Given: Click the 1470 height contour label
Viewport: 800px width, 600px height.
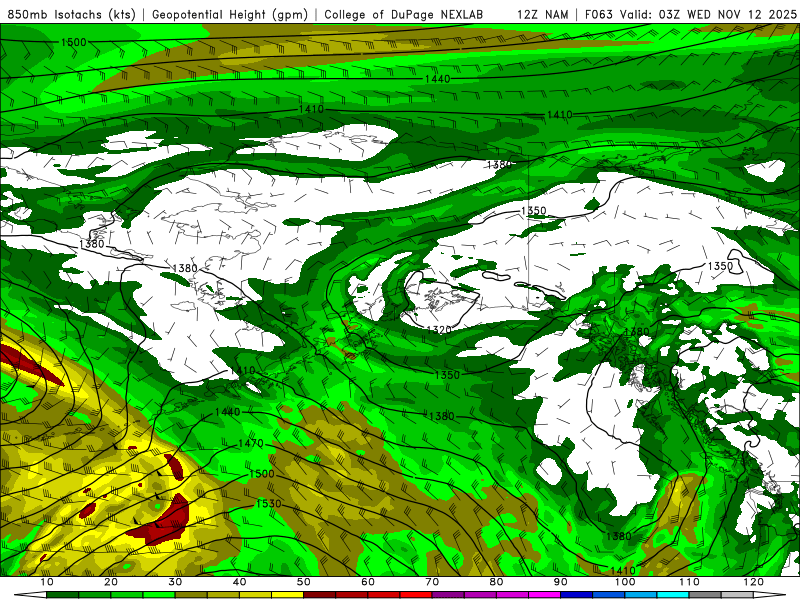Looking at the screenshot, I should tap(251, 443).
